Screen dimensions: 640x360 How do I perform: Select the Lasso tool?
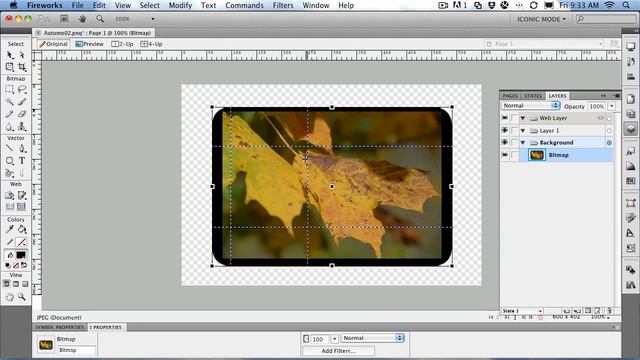click(22, 89)
